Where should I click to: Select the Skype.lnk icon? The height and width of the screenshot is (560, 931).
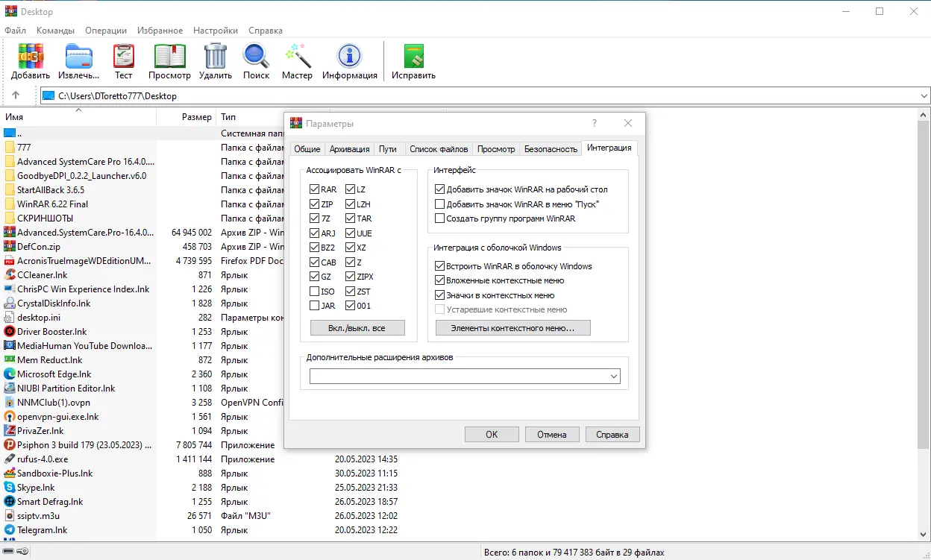[10, 488]
